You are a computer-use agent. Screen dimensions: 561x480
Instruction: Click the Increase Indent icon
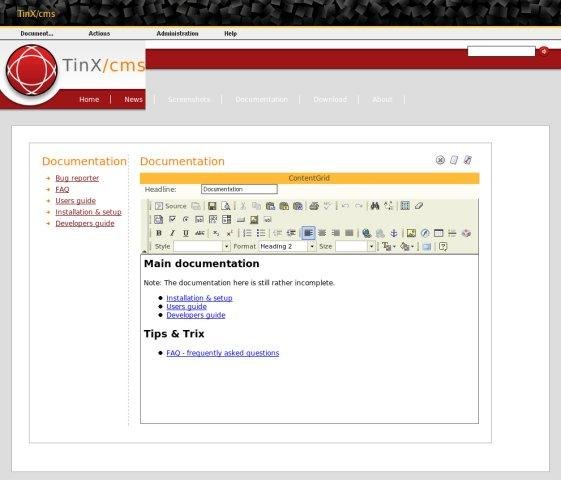tap(291, 233)
